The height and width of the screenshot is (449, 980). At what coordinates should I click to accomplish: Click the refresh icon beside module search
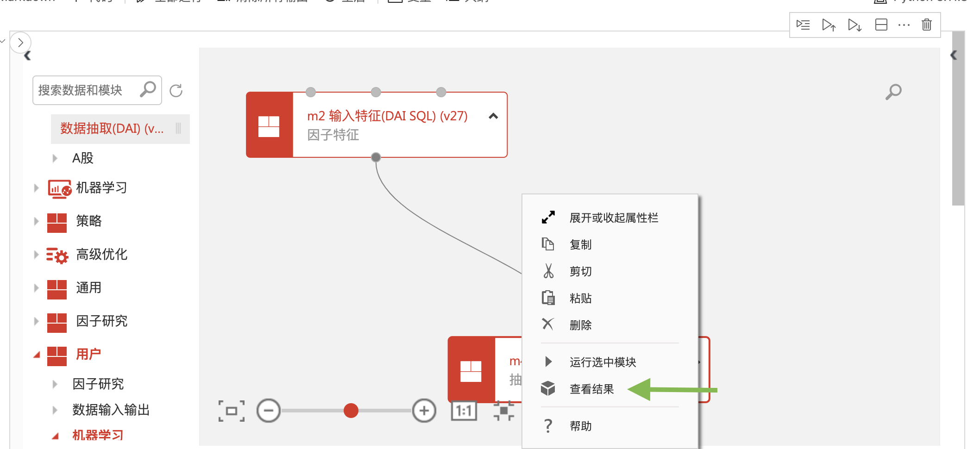[176, 90]
